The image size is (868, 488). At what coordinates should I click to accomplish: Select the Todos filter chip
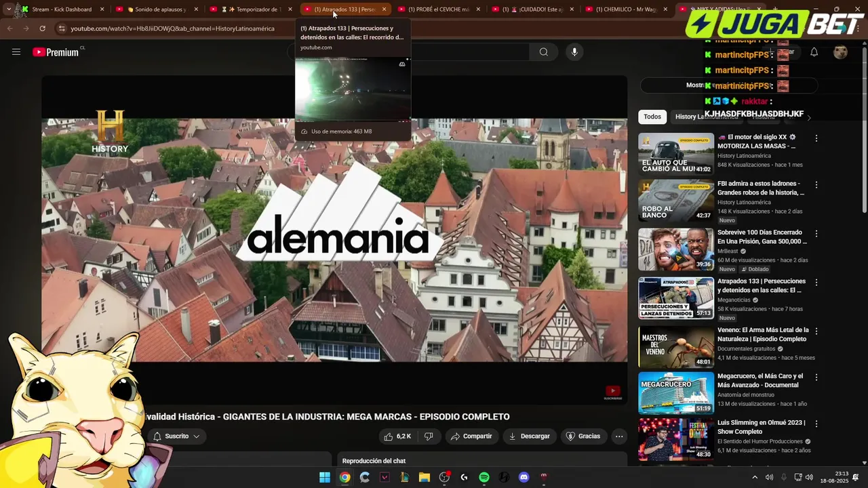[x=652, y=117]
